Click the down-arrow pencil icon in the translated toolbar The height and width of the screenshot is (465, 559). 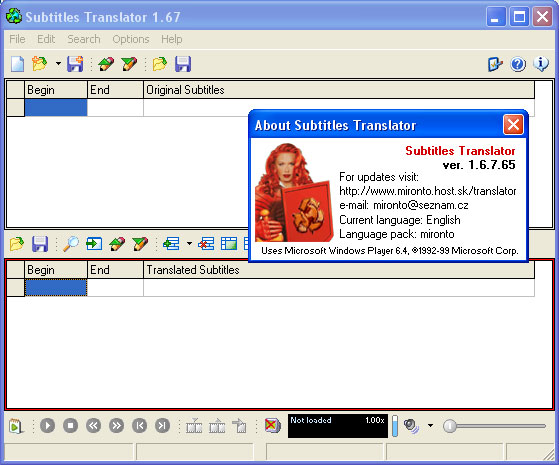(140, 244)
